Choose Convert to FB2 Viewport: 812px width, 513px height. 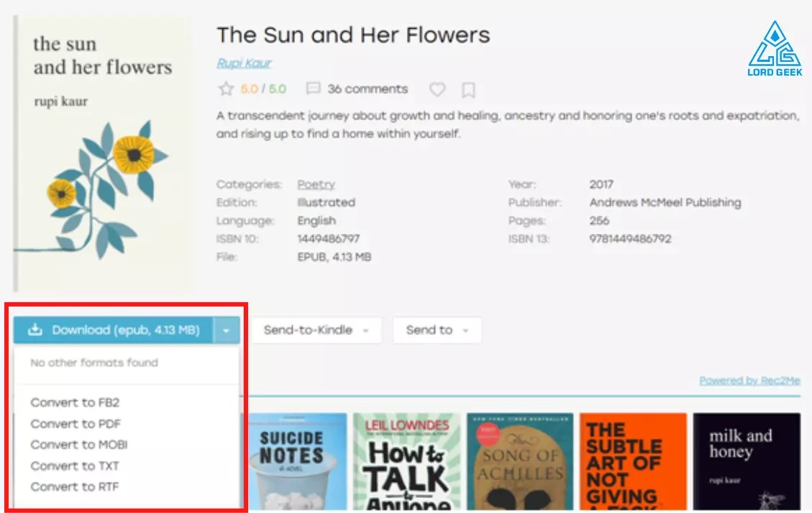tap(75, 403)
